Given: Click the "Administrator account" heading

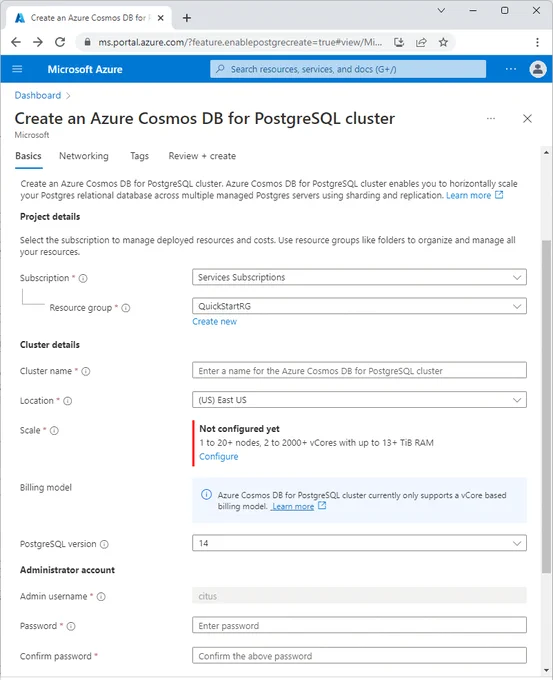Looking at the screenshot, I should coord(67,570).
